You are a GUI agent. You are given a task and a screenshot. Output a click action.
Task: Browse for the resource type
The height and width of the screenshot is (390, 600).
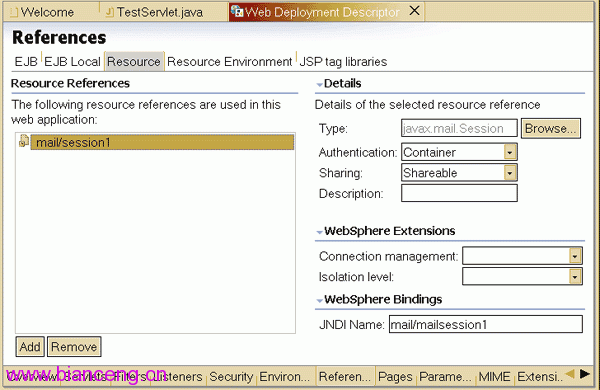551,129
